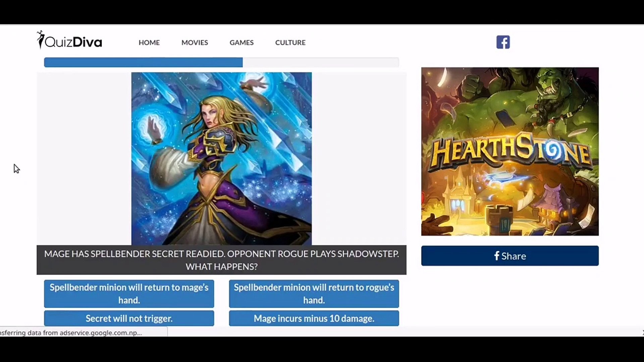Open the Hearthstone artwork thumbnail
The width and height of the screenshot is (644, 362).
510,152
